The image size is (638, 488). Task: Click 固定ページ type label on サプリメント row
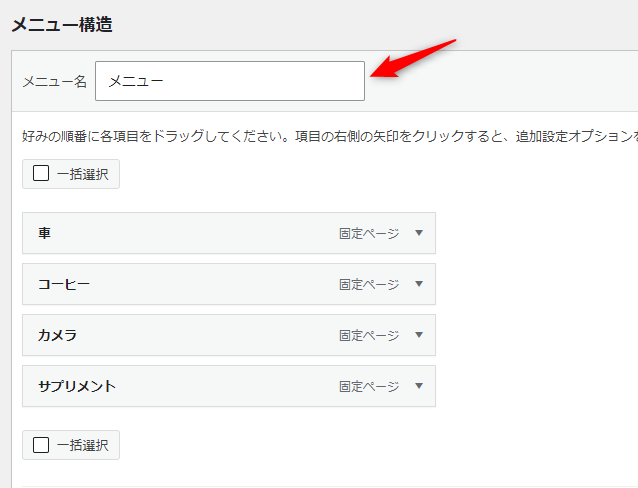pos(368,387)
